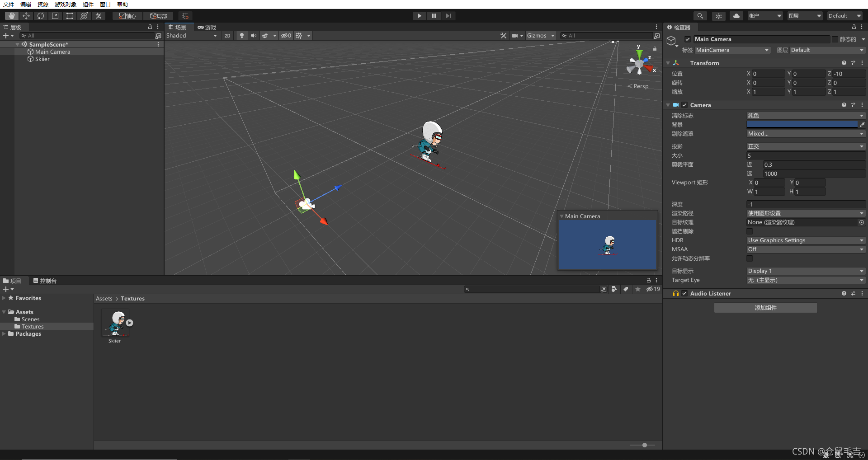The image size is (868, 460).
Task: Open the Shaded draw mode dropdown
Action: coord(192,36)
